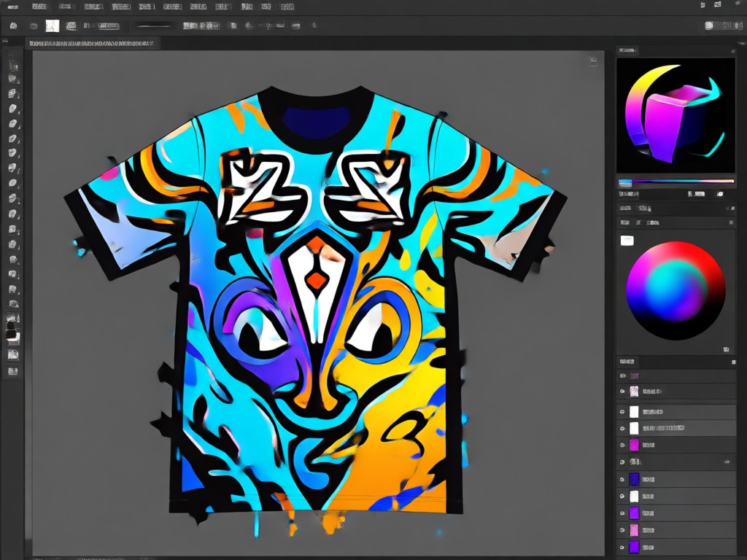Click the wide labeled button right of the stroke preview
This screenshot has height=560, width=747.
[x=201, y=26]
